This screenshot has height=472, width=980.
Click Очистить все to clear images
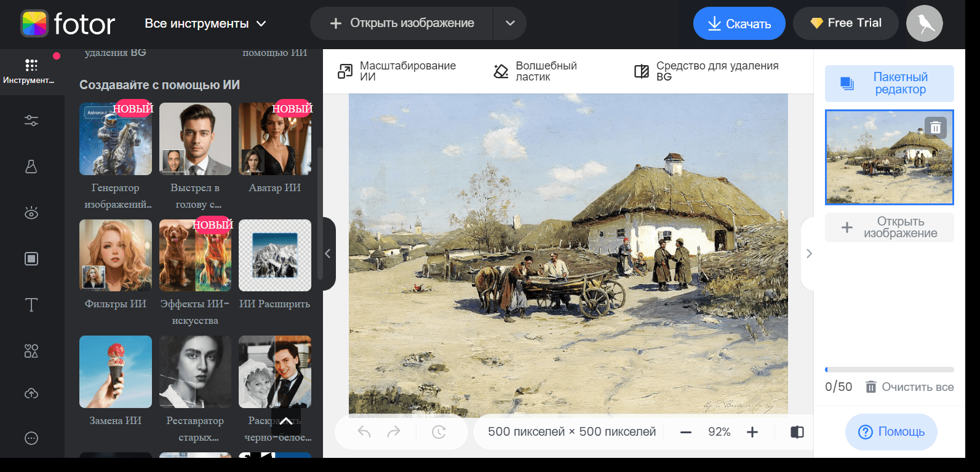tap(909, 387)
